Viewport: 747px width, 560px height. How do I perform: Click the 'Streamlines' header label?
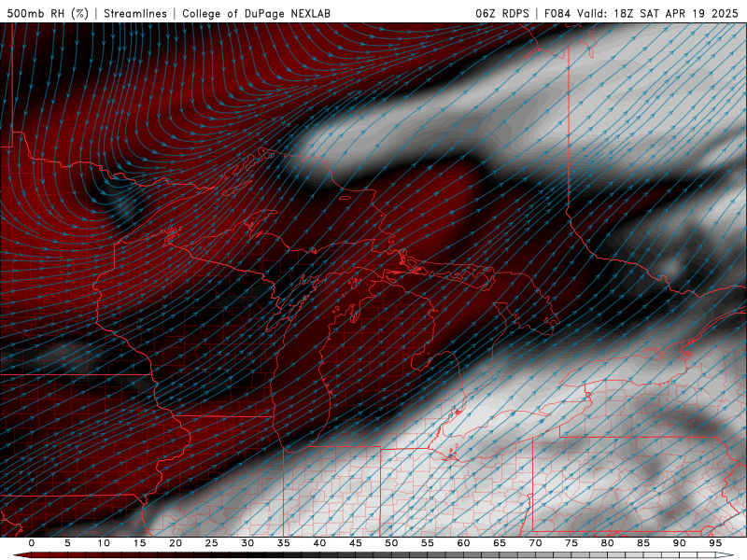tap(135, 13)
